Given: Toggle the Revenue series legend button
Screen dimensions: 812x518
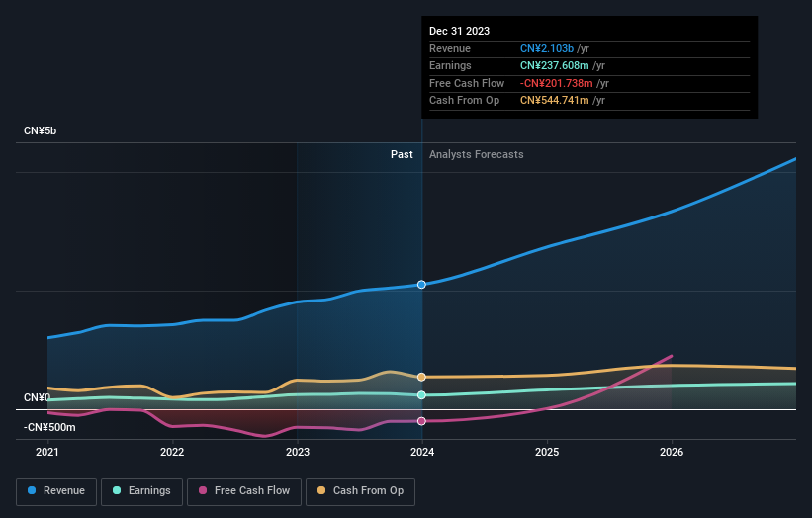Looking at the screenshot, I should click(x=56, y=491).
